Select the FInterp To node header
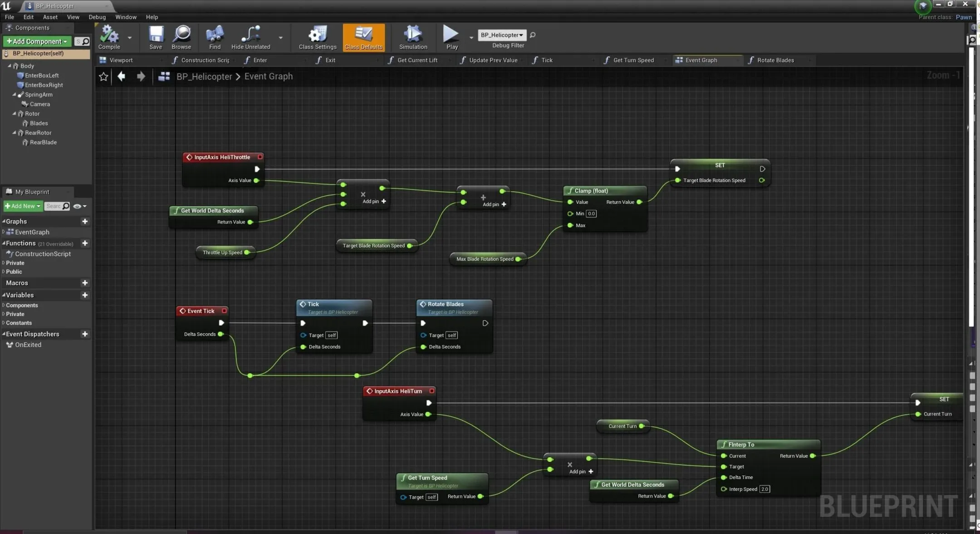980x534 pixels. coord(769,445)
